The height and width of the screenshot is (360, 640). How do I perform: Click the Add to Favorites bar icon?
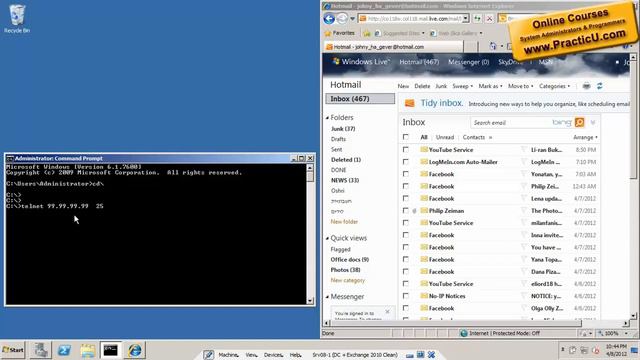[x=367, y=33]
